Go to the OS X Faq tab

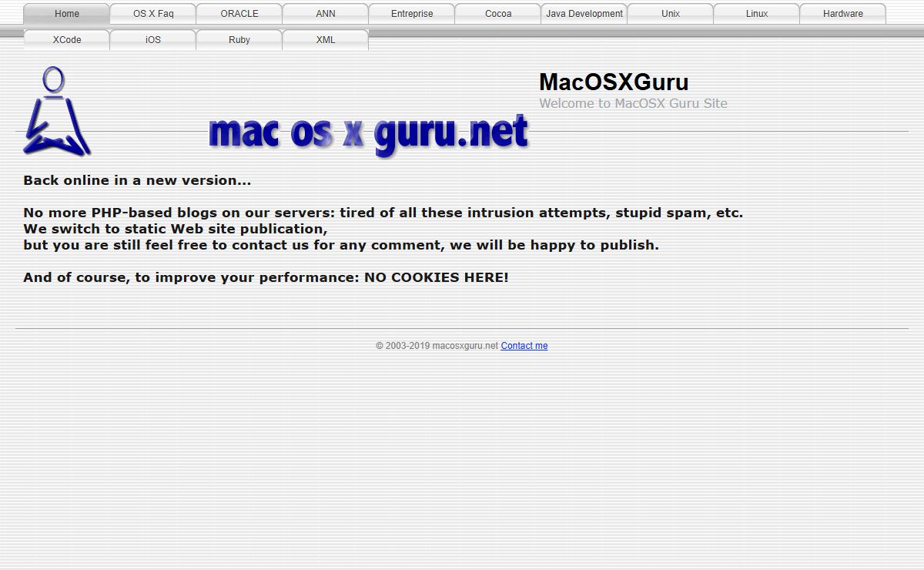pyautogui.click(x=153, y=14)
